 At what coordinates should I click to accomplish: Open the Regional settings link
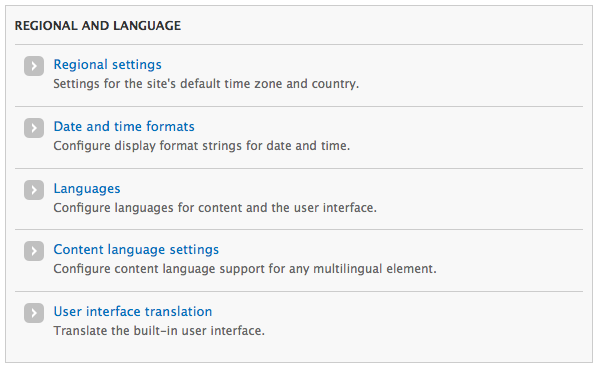point(108,64)
